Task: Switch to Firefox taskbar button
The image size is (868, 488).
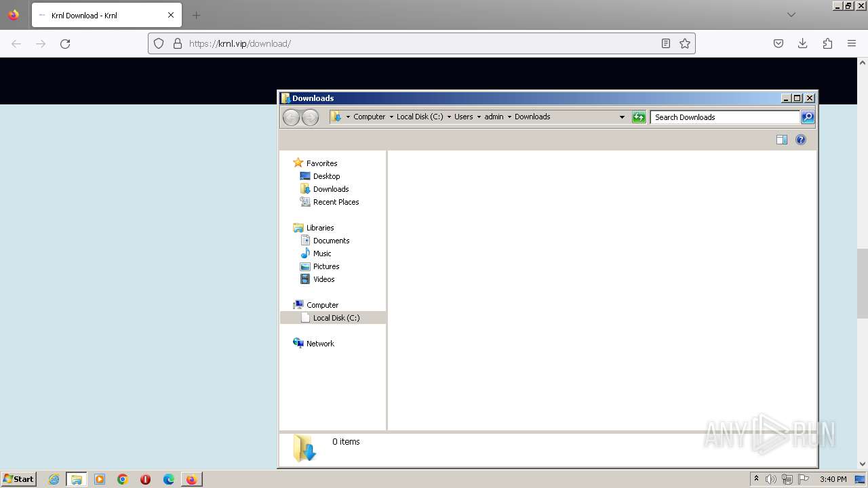Action: [x=192, y=479]
